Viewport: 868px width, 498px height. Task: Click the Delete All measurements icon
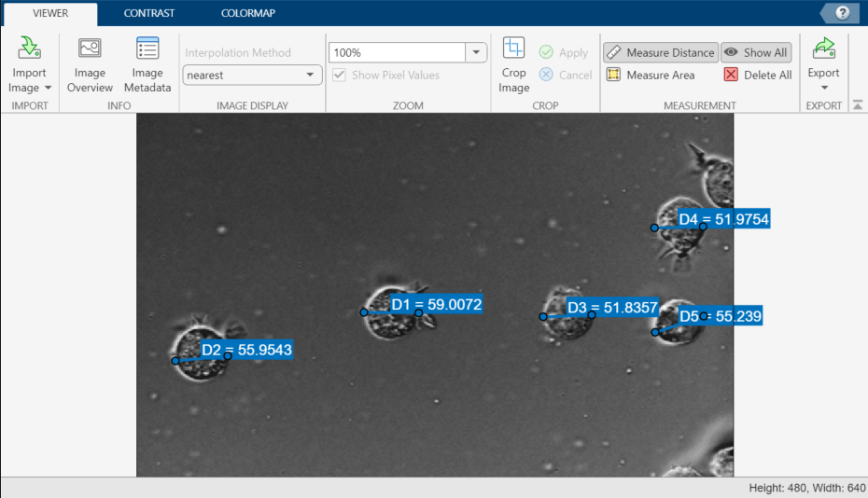click(731, 75)
